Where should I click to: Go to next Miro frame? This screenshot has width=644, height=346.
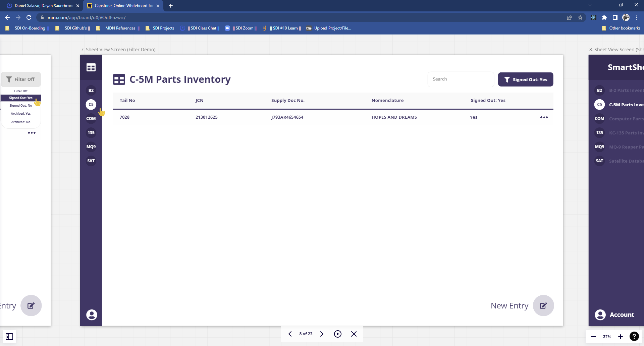click(322, 334)
